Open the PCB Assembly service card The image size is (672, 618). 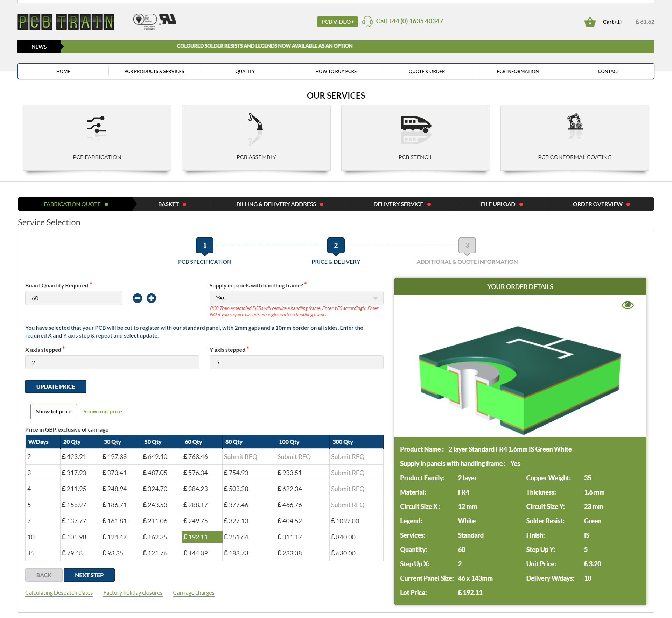256,138
